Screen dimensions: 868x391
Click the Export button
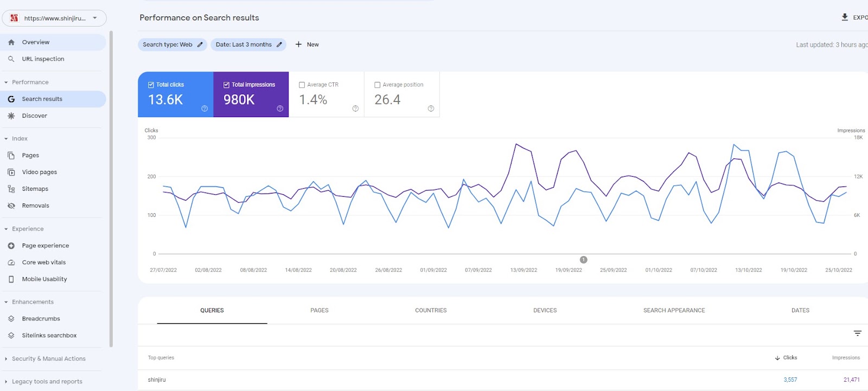[854, 17]
